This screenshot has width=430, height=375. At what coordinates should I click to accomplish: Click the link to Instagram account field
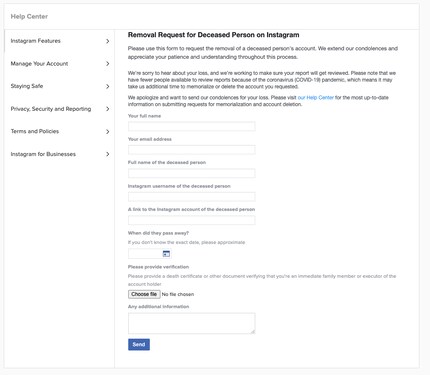(x=192, y=220)
